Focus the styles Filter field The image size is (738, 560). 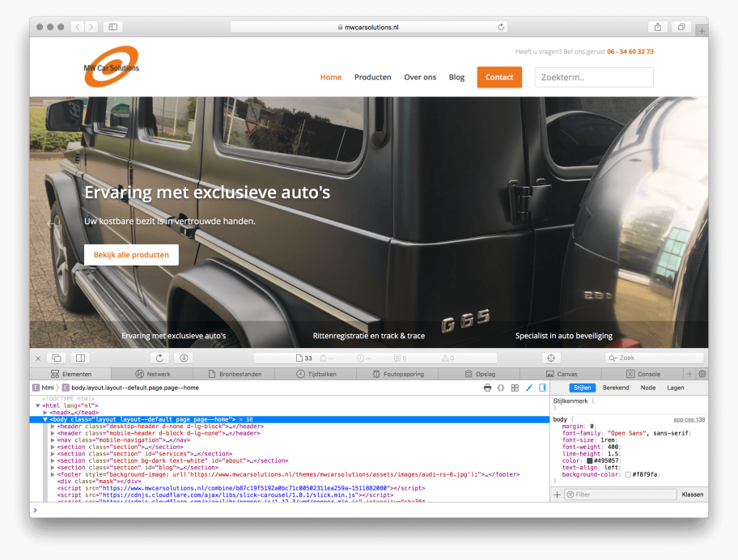[x=621, y=494]
